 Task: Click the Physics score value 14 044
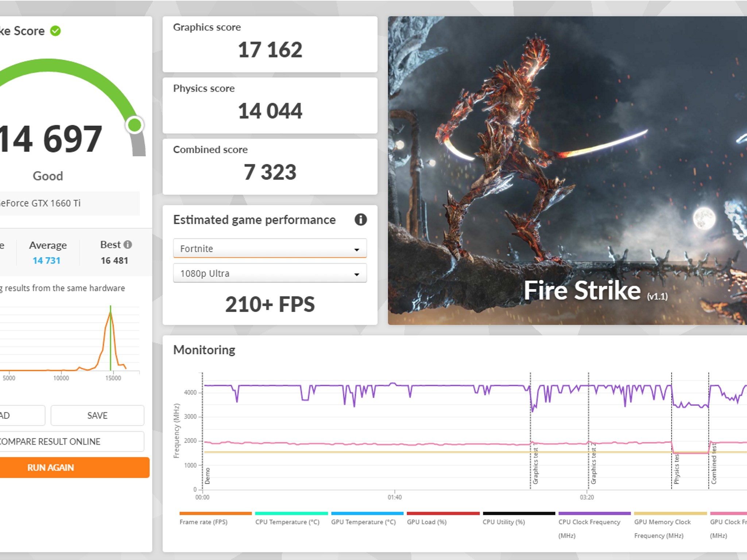point(270,111)
